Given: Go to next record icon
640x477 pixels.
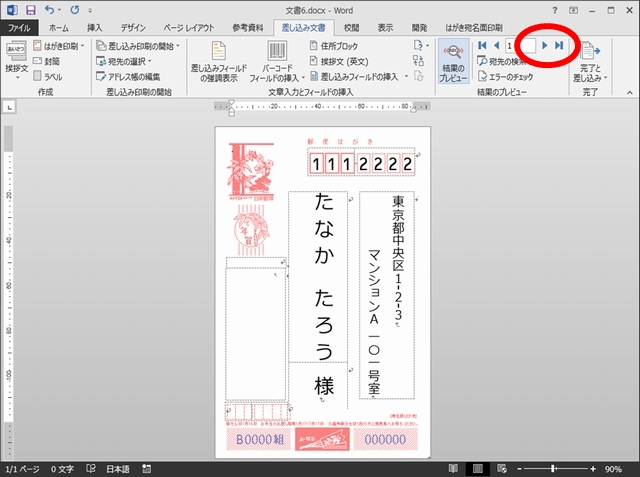Looking at the screenshot, I should 544,45.
